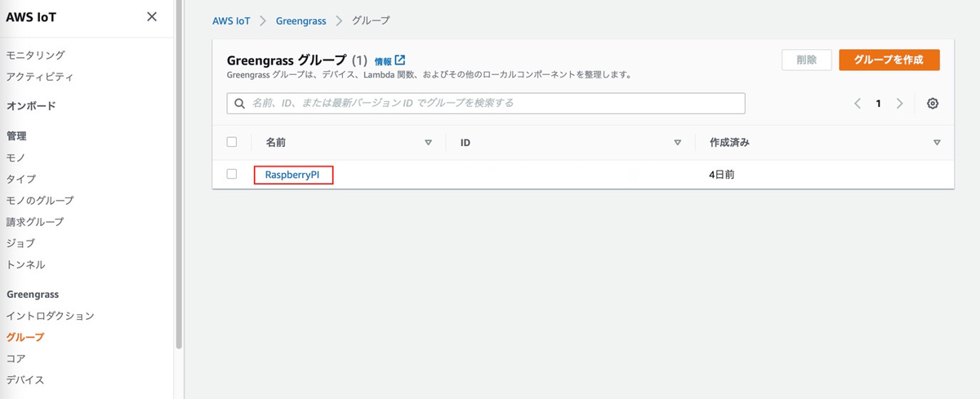This screenshot has height=399, width=980.
Task: Open モニタリング in the sidebar
Action: point(35,55)
